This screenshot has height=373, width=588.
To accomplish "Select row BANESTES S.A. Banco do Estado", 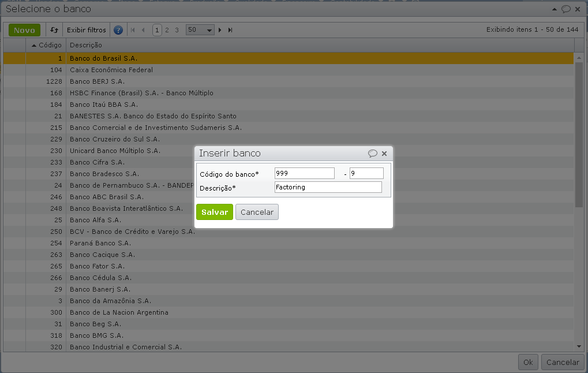I will (x=289, y=116).
